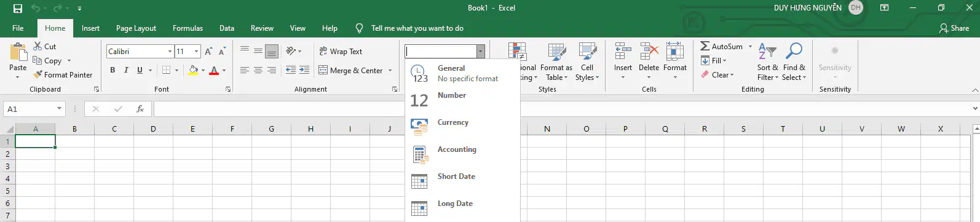The image size is (980, 222).
Task: Open Sort & Filter
Action: [x=767, y=61]
